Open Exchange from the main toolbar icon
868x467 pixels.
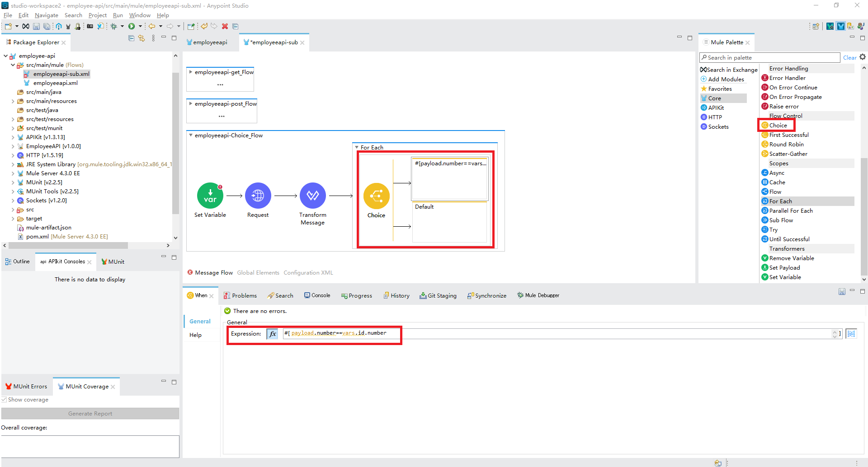click(x=26, y=26)
